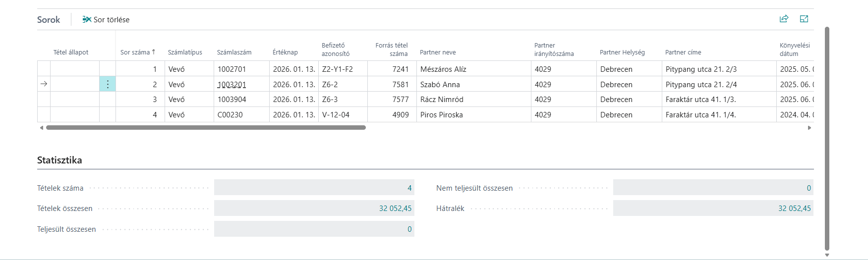Viewport: 868px width, 260px height.
Task: Click the horizontal scrollbar thumb under the grid
Action: 206,128
